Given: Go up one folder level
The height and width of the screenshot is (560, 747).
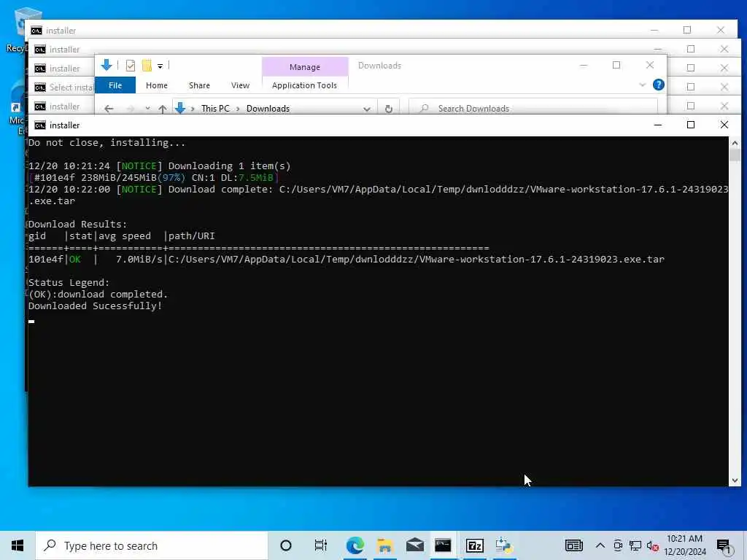Looking at the screenshot, I should point(163,109).
